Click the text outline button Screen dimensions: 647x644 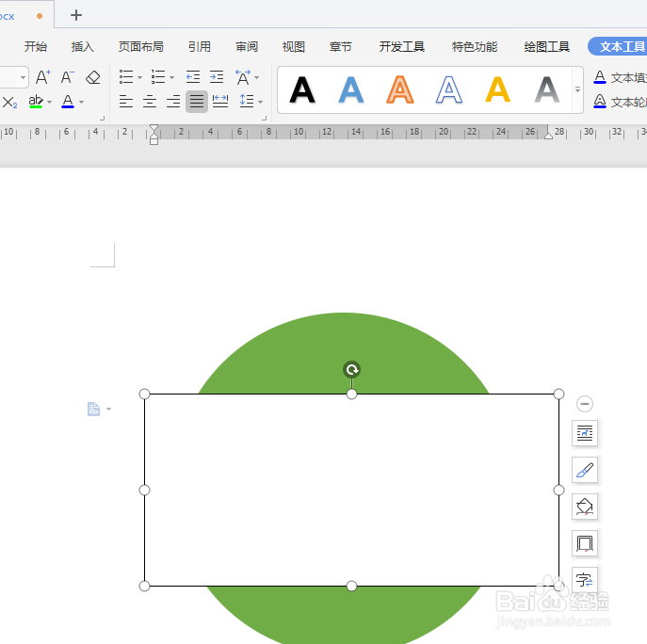tap(620, 102)
